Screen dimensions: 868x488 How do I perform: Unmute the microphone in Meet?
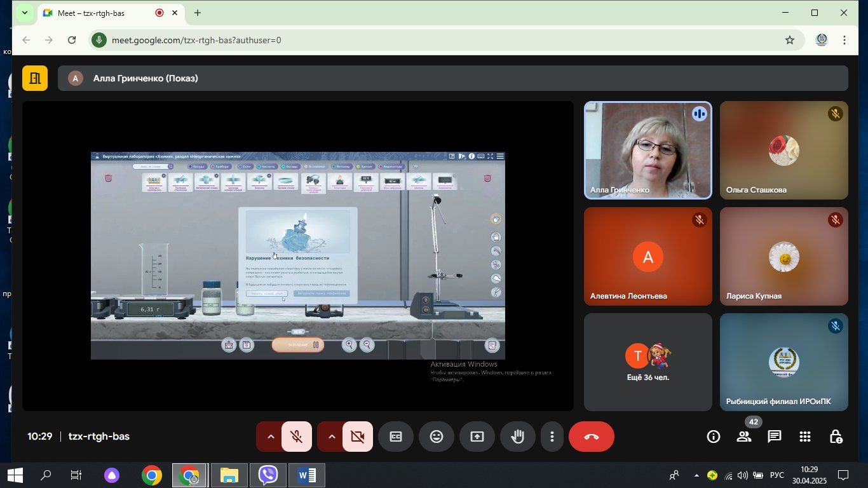click(296, 437)
